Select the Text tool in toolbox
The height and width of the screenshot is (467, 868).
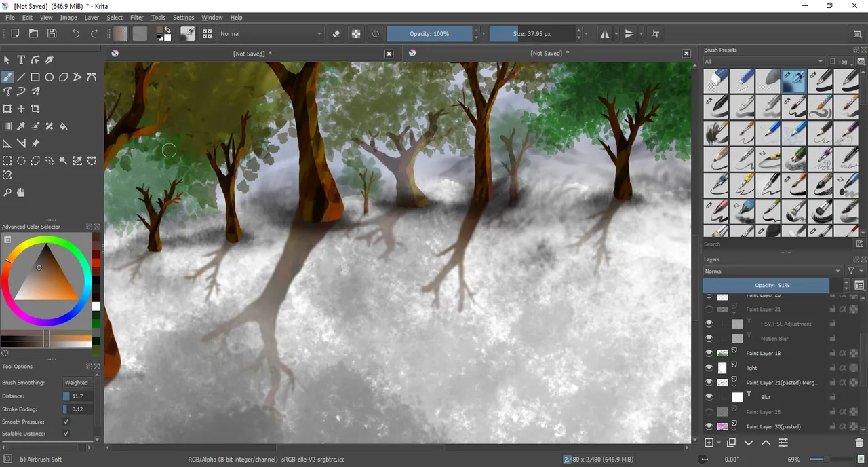pos(21,60)
